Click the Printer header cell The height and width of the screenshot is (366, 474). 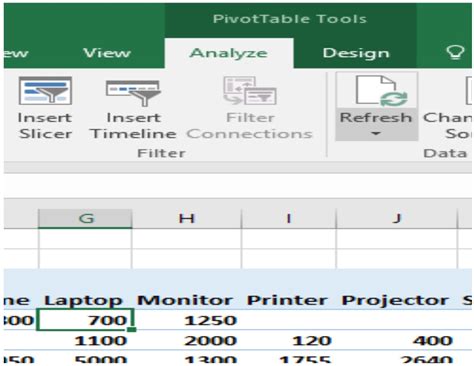tap(287, 300)
